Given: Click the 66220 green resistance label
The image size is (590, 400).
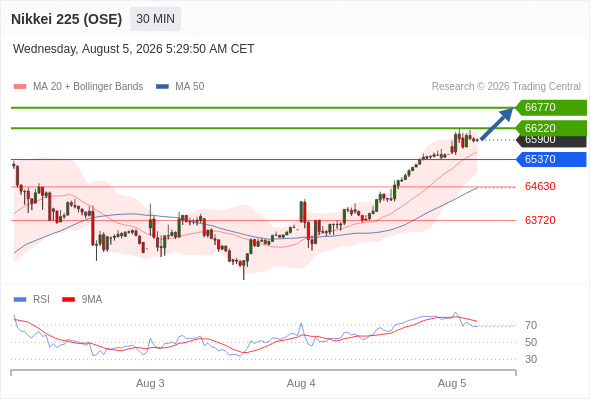Looking at the screenshot, I should coord(551,128).
